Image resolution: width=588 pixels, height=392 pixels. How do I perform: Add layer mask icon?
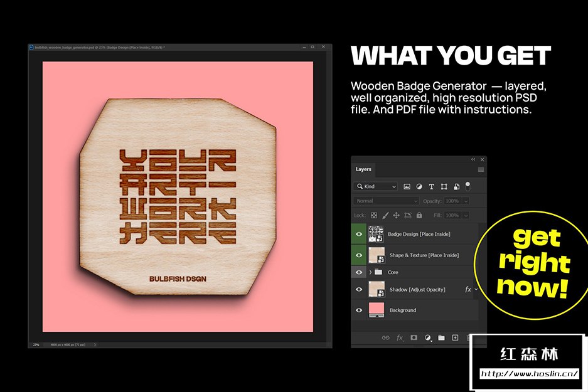414,338
